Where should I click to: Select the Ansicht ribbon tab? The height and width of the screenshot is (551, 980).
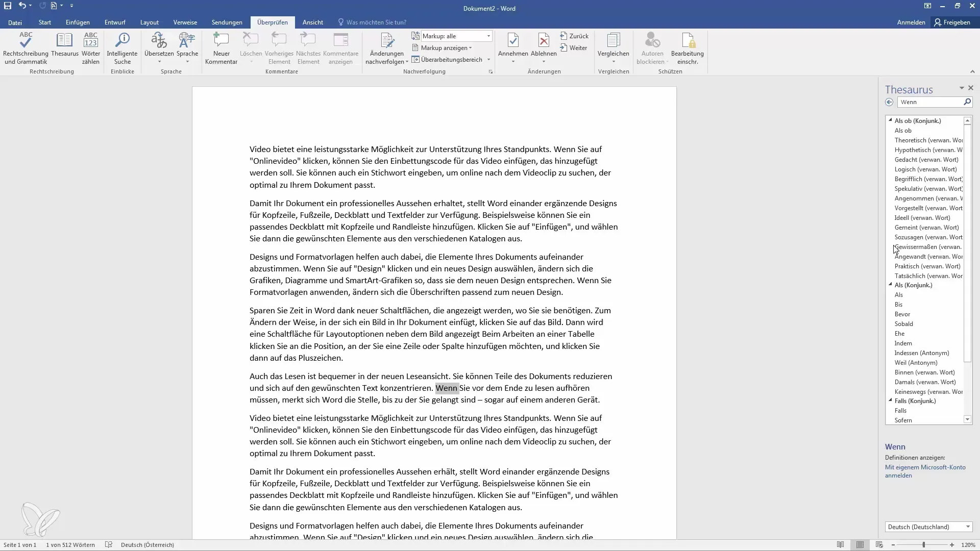click(312, 22)
